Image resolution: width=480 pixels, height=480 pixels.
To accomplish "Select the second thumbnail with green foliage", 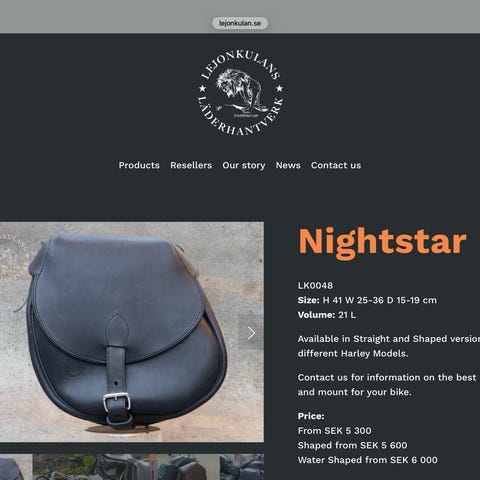I will tap(64, 467).
